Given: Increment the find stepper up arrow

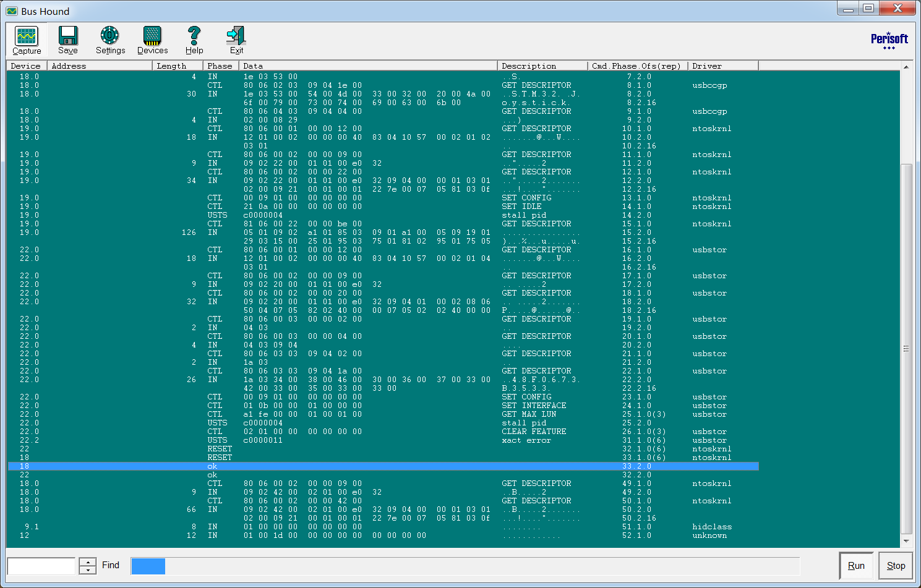Looking at the screenshot, I should click(x=88, y=561).
